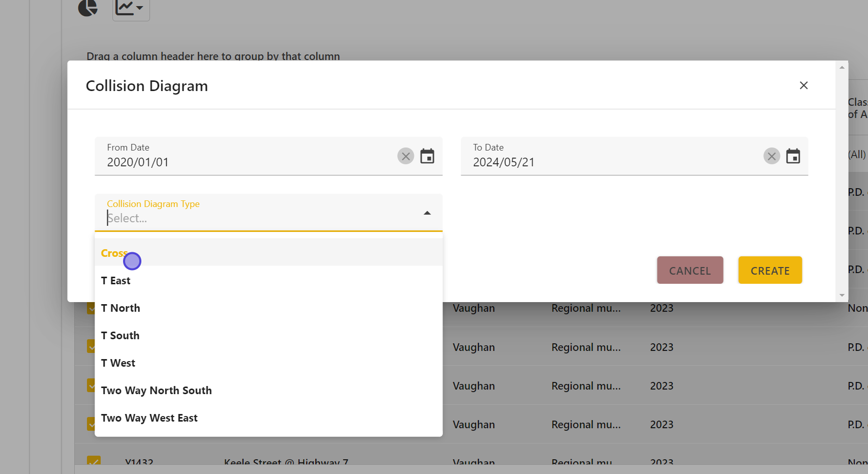Close the Collision Diagram dialog
The image size is (868, 474).
point(803,85)
